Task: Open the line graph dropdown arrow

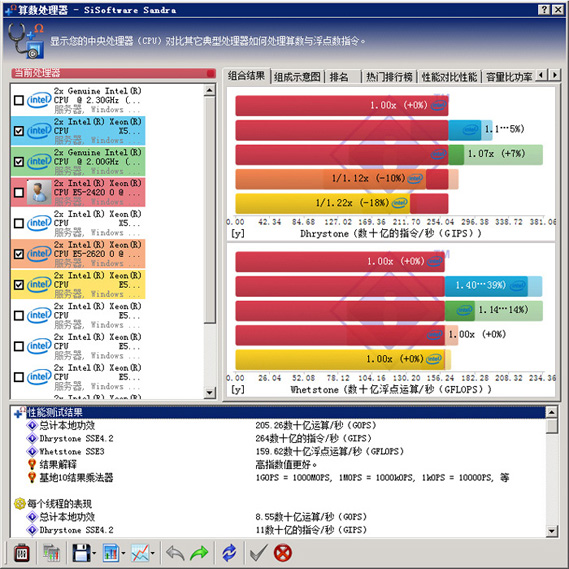Action: coord(152,554)
